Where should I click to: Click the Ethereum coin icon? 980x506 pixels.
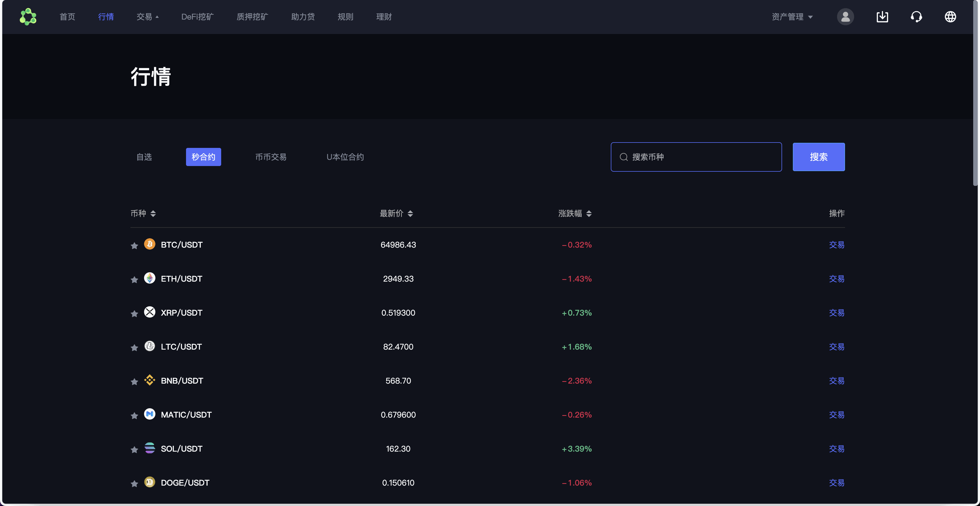150,278
